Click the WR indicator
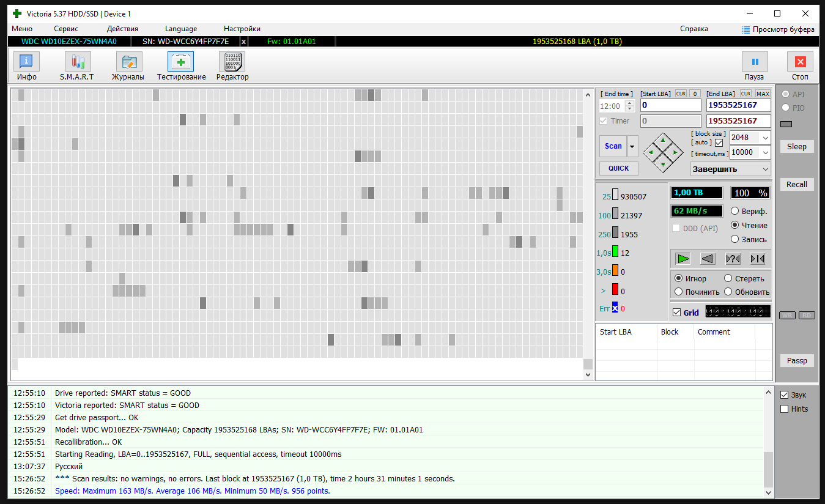825x504 pixels. click(787, 316)
